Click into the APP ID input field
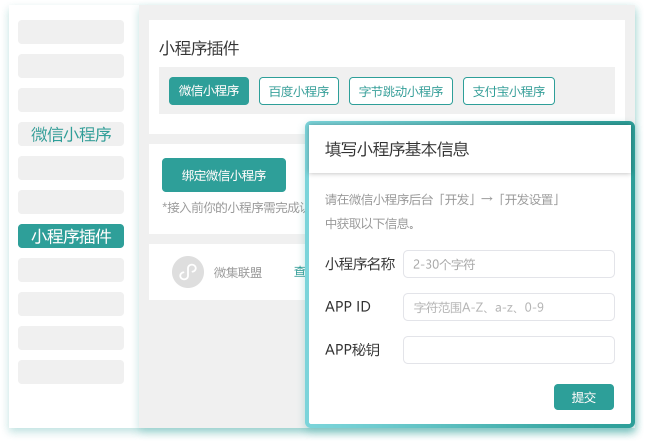 tap(509, 307)
